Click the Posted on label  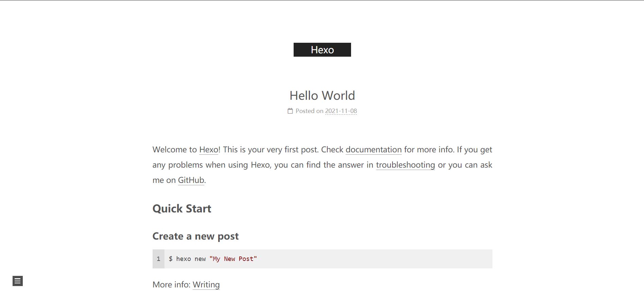pyautogui.click(x=309, y=111)
